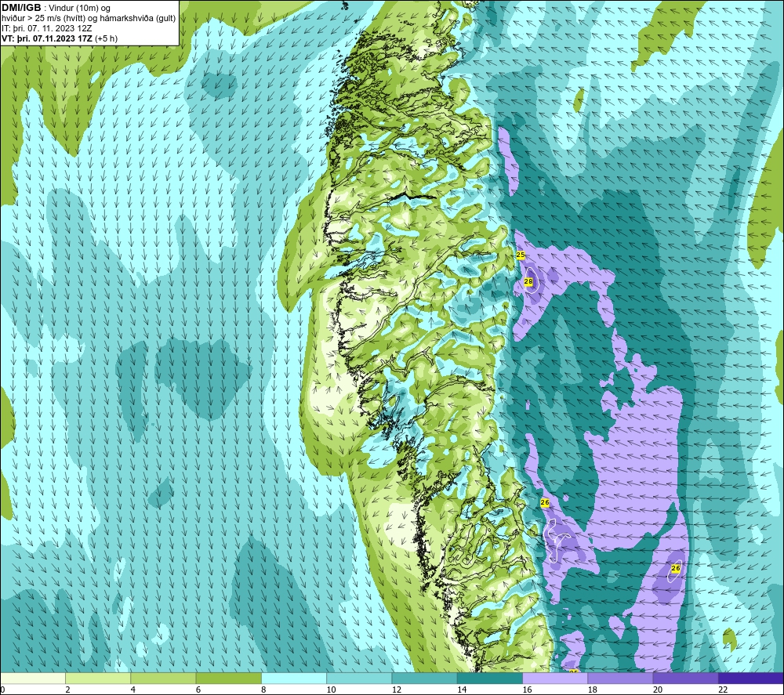Image resolution: width=784 pixels, height=695 pixels.
Task: Click the legend scale value 22
Action: (x=723, y=690)
